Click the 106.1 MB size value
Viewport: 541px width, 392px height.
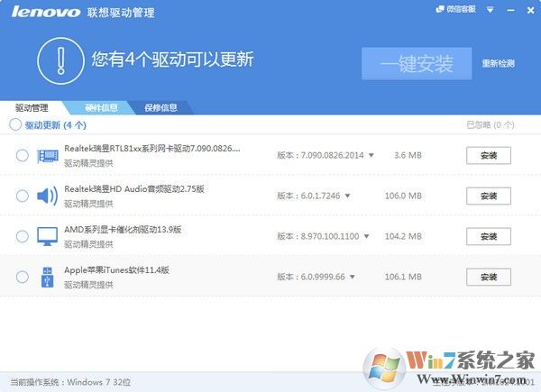click(403, 277)
